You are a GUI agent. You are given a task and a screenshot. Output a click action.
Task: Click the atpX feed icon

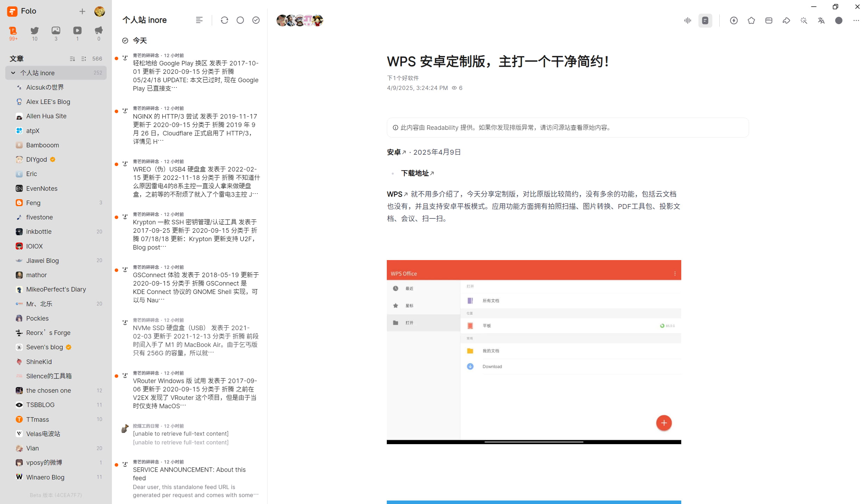point(19,131)
